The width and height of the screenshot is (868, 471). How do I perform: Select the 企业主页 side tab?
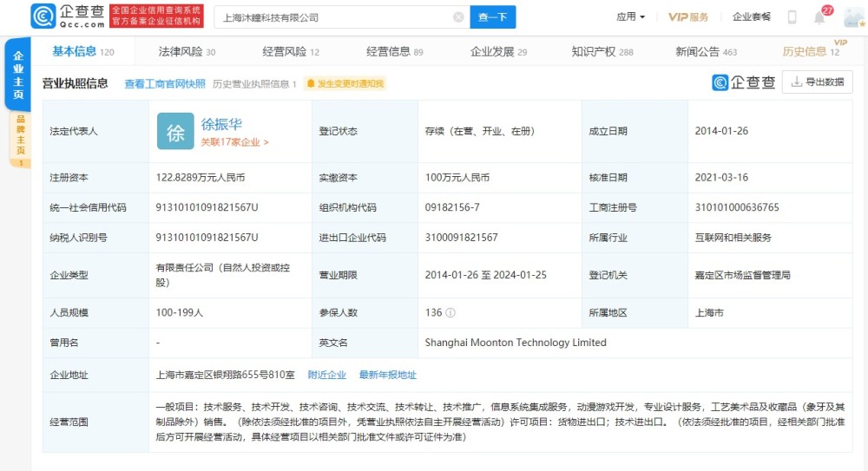tap(18, 75)
